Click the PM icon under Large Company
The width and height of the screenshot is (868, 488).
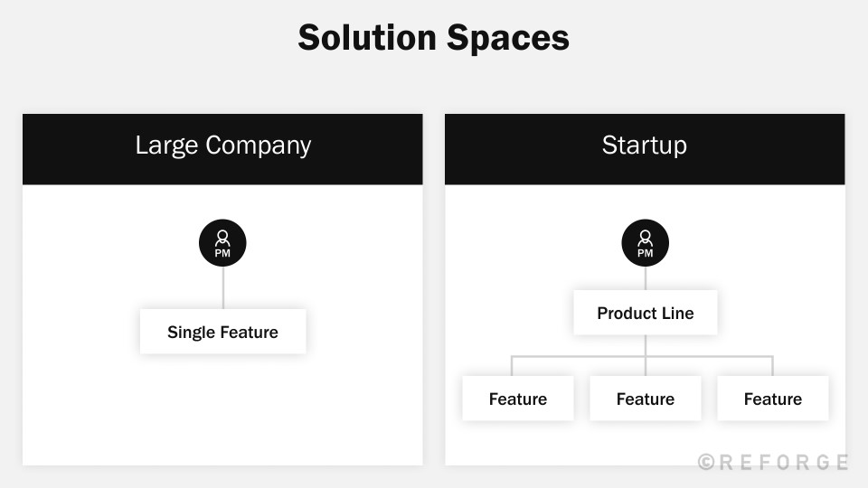222,243
